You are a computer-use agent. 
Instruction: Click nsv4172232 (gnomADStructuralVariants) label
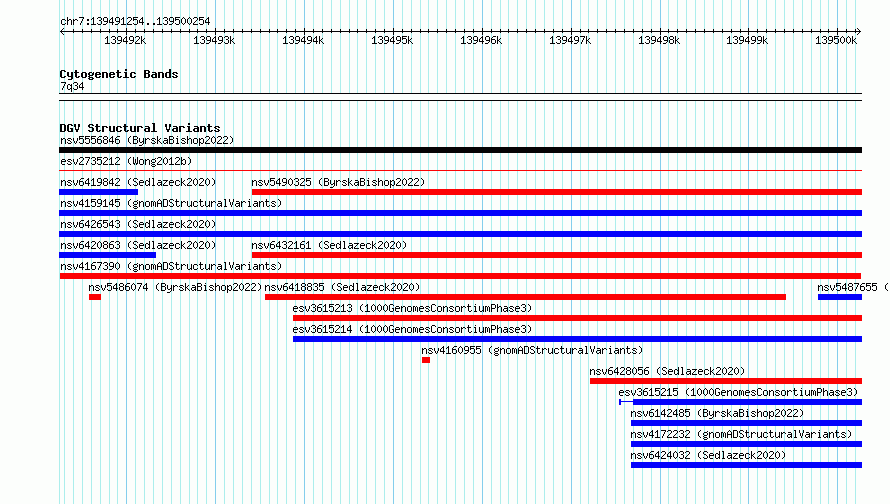point(741,434)
